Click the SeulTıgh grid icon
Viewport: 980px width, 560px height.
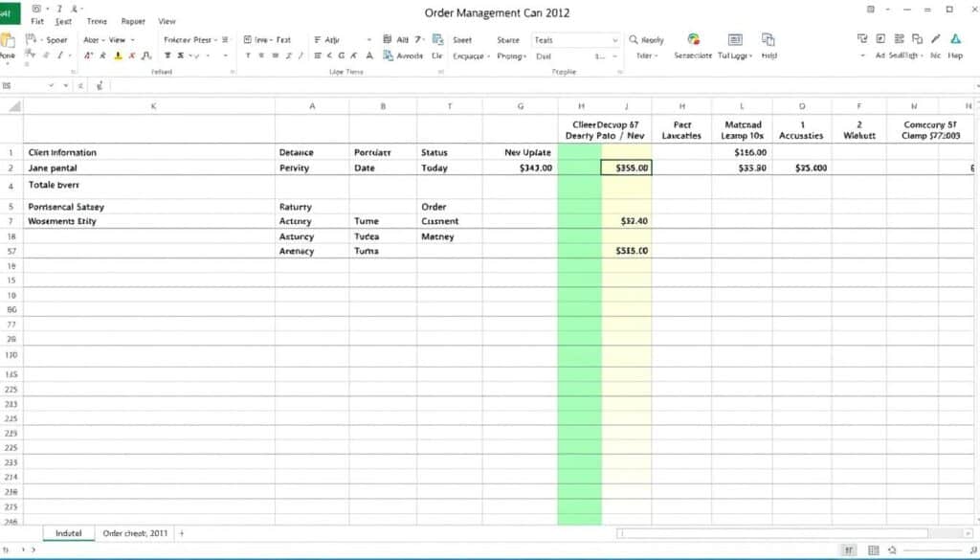coord(899,38)
